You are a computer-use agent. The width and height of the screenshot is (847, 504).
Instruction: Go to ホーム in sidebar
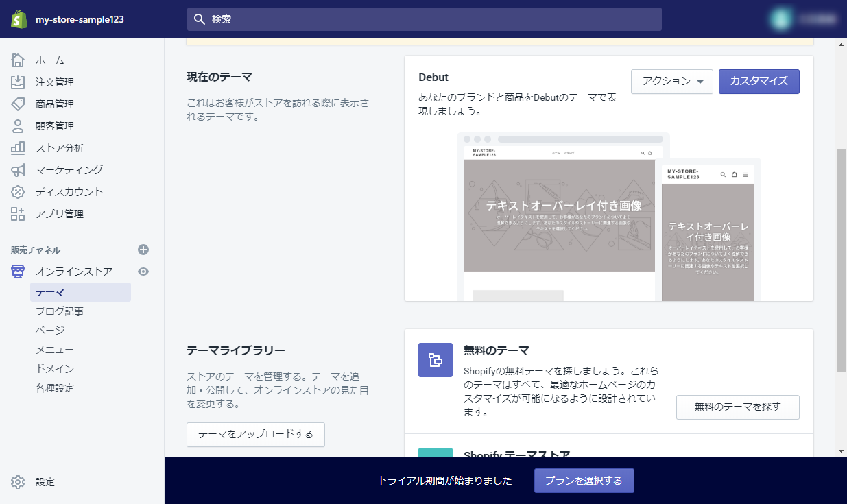(50, 60)
